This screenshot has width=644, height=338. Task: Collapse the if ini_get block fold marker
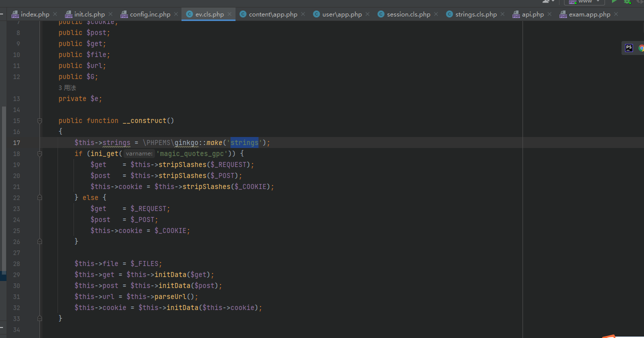(39, 153)
